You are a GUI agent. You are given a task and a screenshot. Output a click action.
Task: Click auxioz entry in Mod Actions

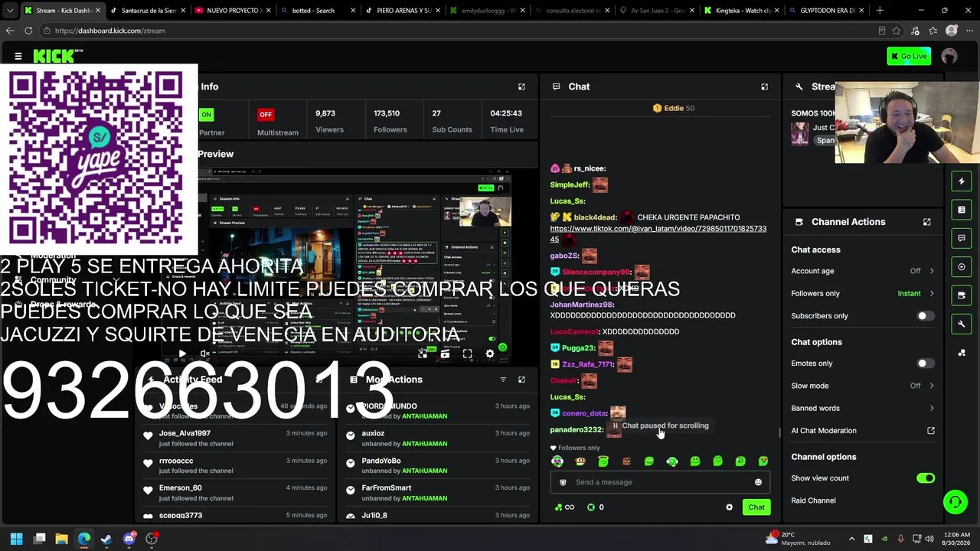pyautogui.click(x=373, y=433)
